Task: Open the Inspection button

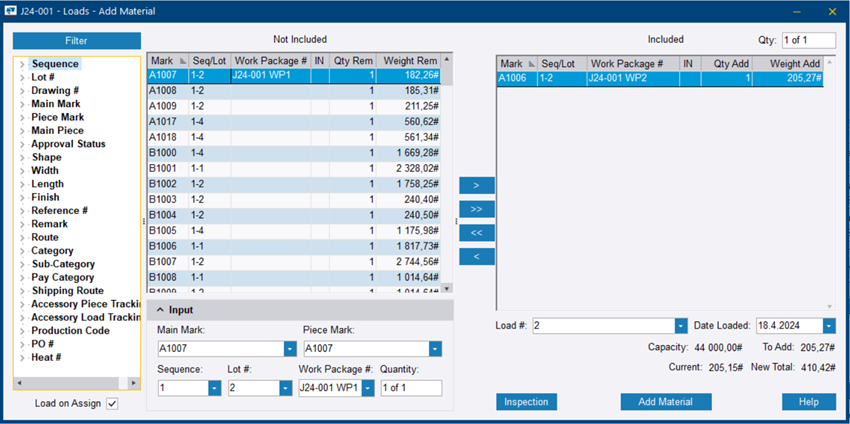Action: point(526,401)
